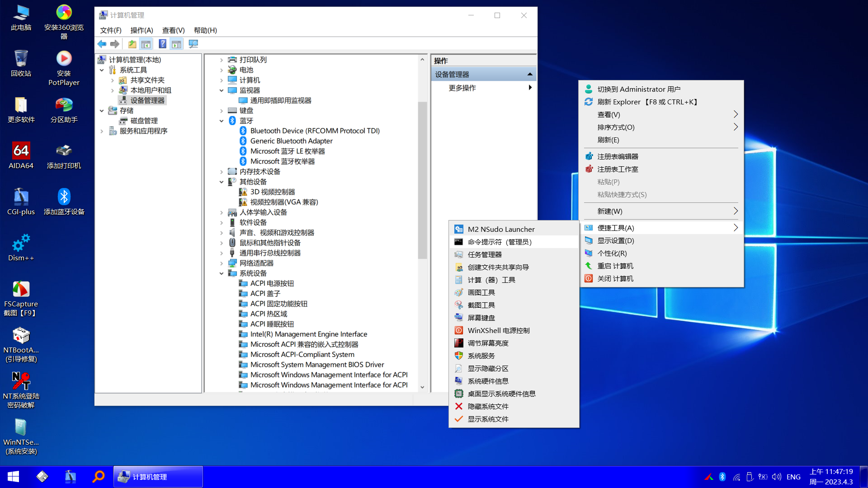Click the Up one level folder icon
The width and height of the screenshot is (868, 488).
(132, 44)
